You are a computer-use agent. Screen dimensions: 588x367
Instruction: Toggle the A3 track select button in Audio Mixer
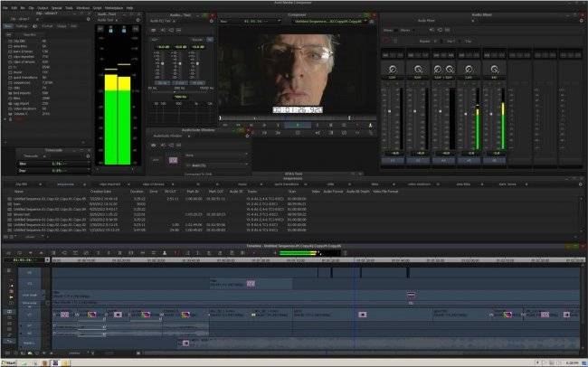[443, 160]
